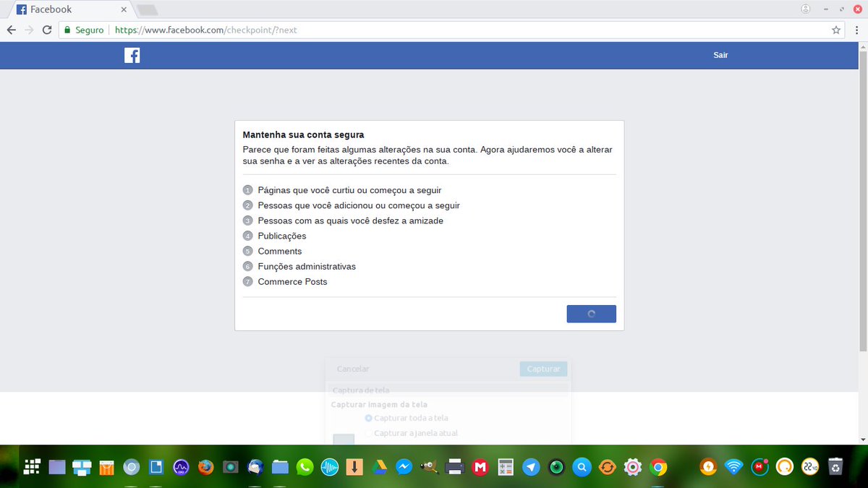Open the blue magnifier search app in dock

click(x=582, y=467)
